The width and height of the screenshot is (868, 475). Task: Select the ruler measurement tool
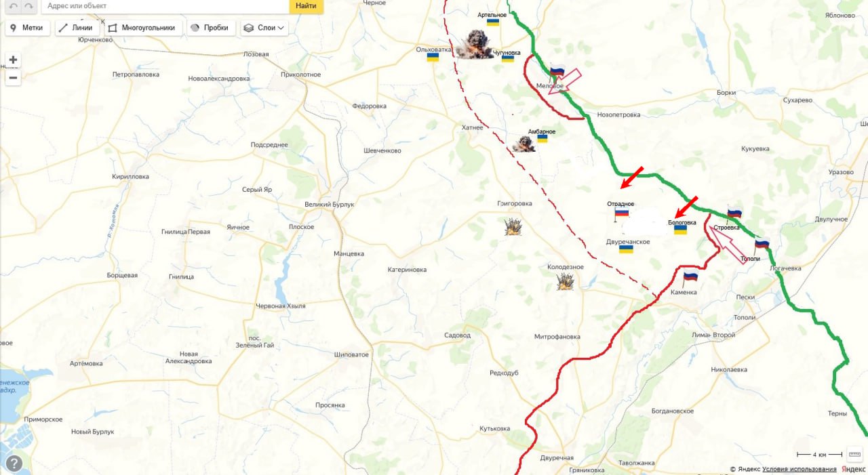click(854, 454)
